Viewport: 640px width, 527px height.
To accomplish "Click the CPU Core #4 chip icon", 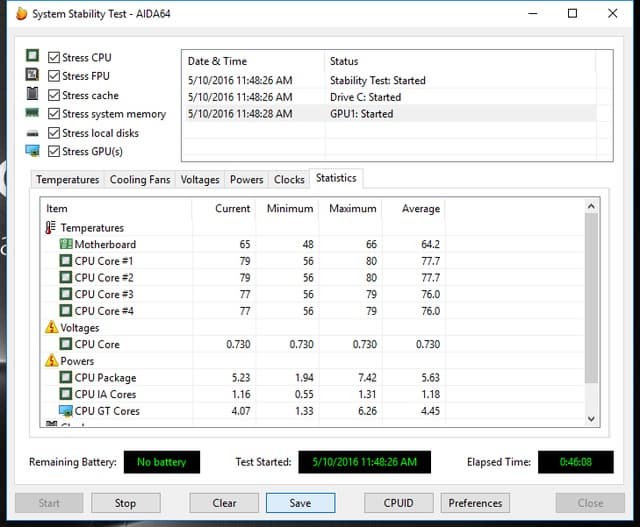I will 66,311.
